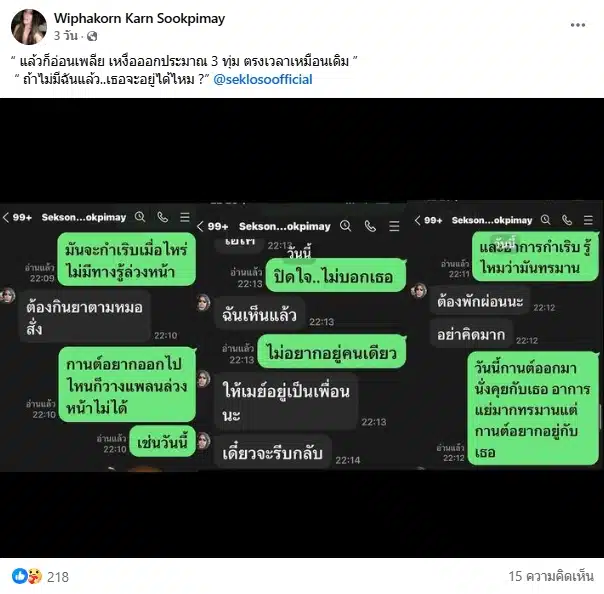Screen dimensions: 604x594
Task: Click the phone icon in middle chat header
Action: (x=370, y=226)
